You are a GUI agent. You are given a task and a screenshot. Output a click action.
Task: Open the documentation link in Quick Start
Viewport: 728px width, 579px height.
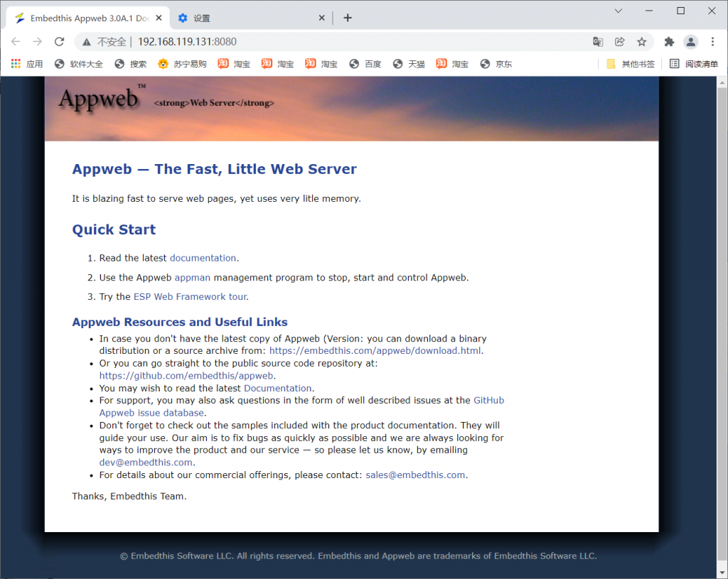[203, 258]
